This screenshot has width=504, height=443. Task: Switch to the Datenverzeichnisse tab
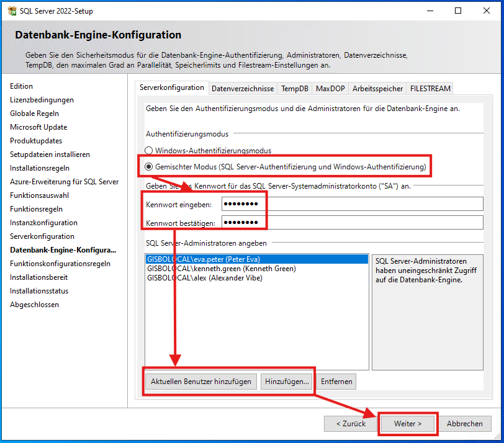coord(243,88)
